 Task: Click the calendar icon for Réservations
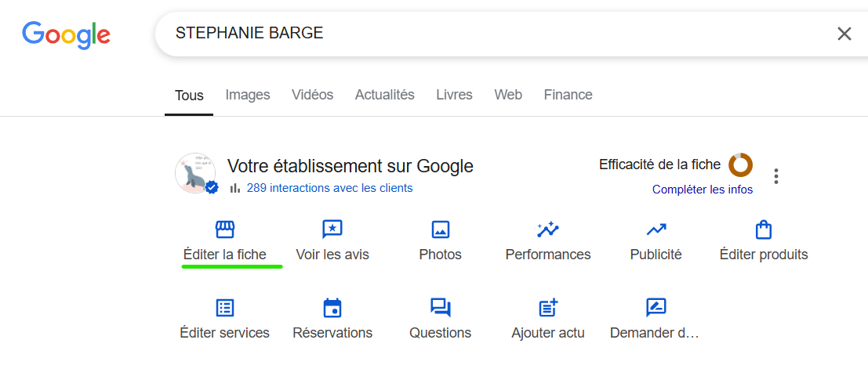click(332, 308)
